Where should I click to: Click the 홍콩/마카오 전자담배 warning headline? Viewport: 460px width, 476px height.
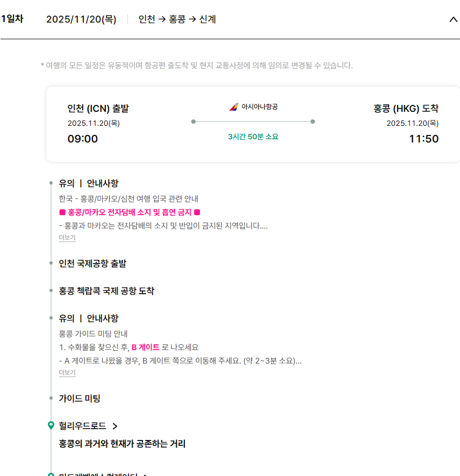(x=130, y=212)
